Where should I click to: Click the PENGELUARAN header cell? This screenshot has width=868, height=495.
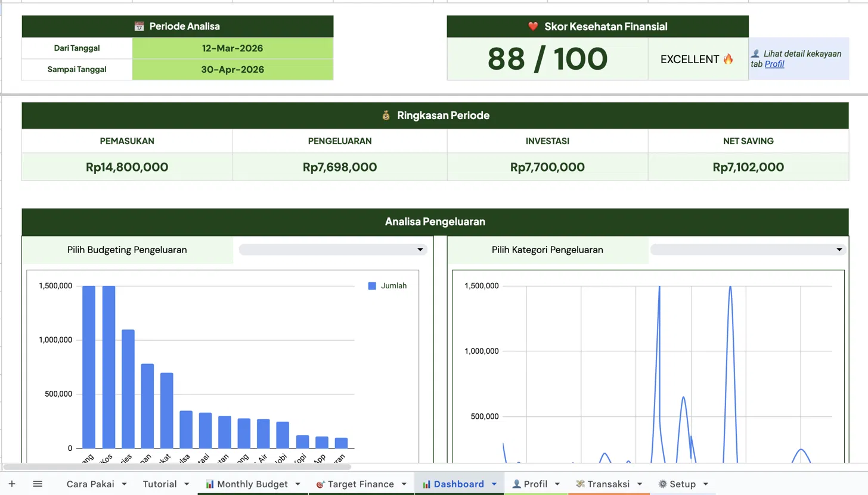tap(340, 141)
